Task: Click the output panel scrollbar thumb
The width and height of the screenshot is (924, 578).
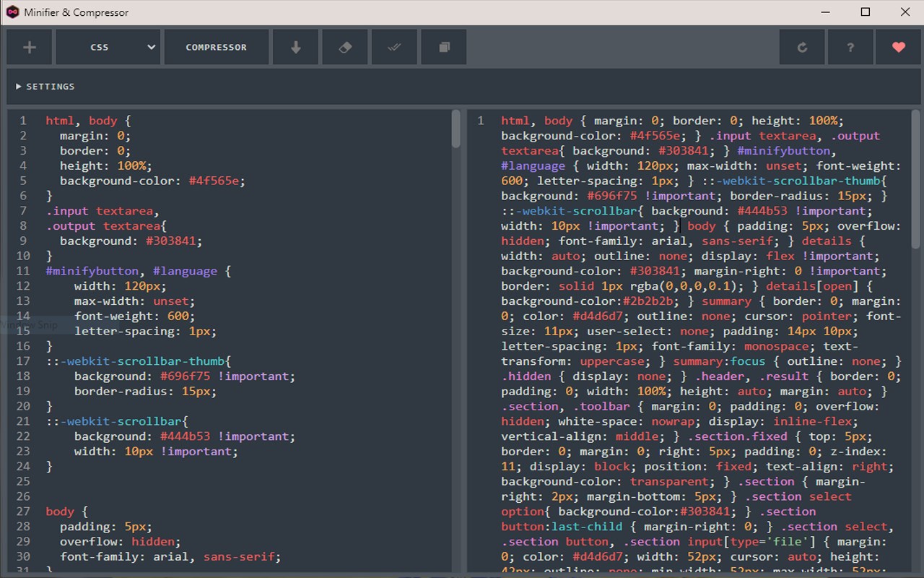Action: 916,179
